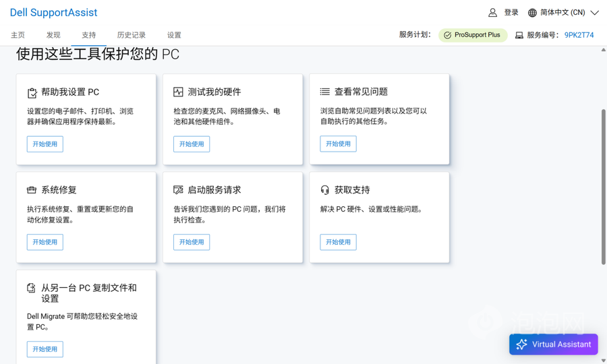
Task: Click the checkmark icon in ProSupport Plus badge
Action: tap(448, 35)
